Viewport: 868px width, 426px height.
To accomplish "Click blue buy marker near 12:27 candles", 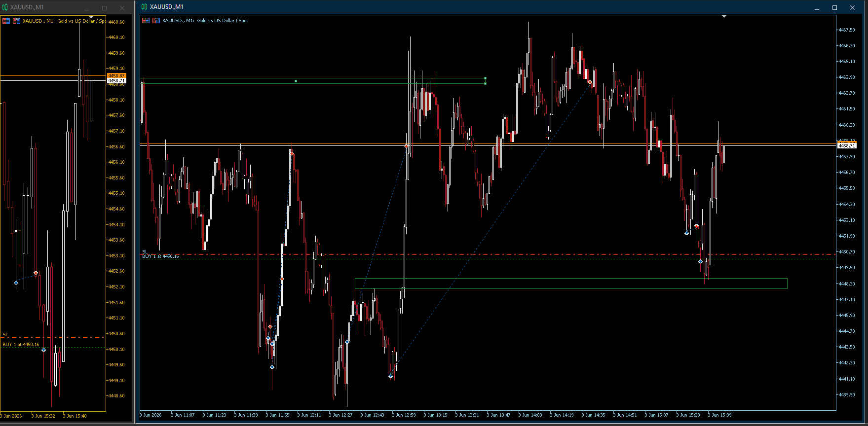I will coord(347,342).
